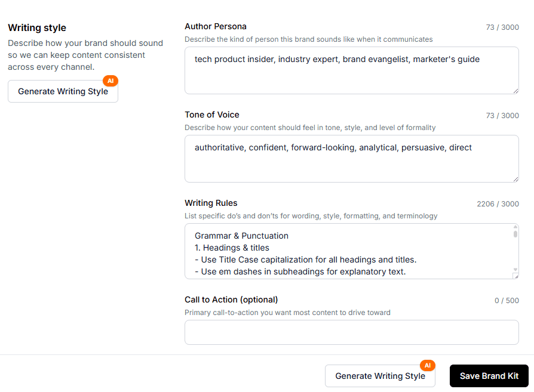Click the Save Brand Kit button

(489, 376)
